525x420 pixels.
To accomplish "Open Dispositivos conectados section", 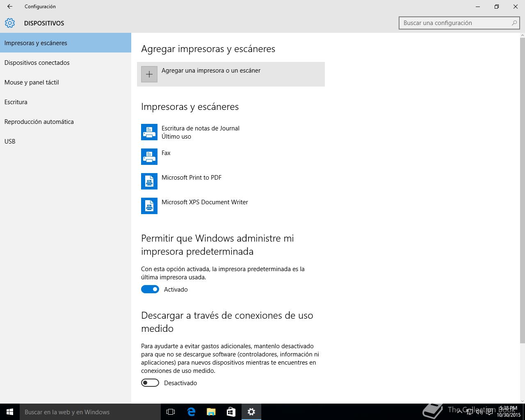I will coord(66,62).
